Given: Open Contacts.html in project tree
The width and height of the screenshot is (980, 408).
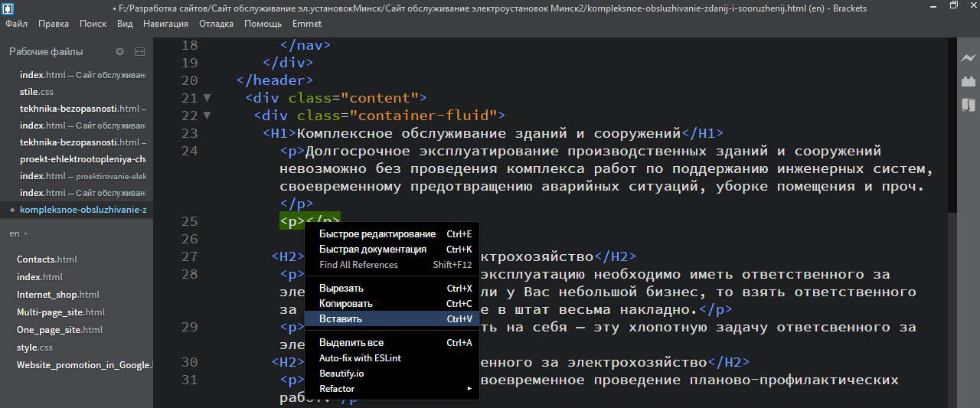Looking at the screenshot, I should [x=47, y=259].
